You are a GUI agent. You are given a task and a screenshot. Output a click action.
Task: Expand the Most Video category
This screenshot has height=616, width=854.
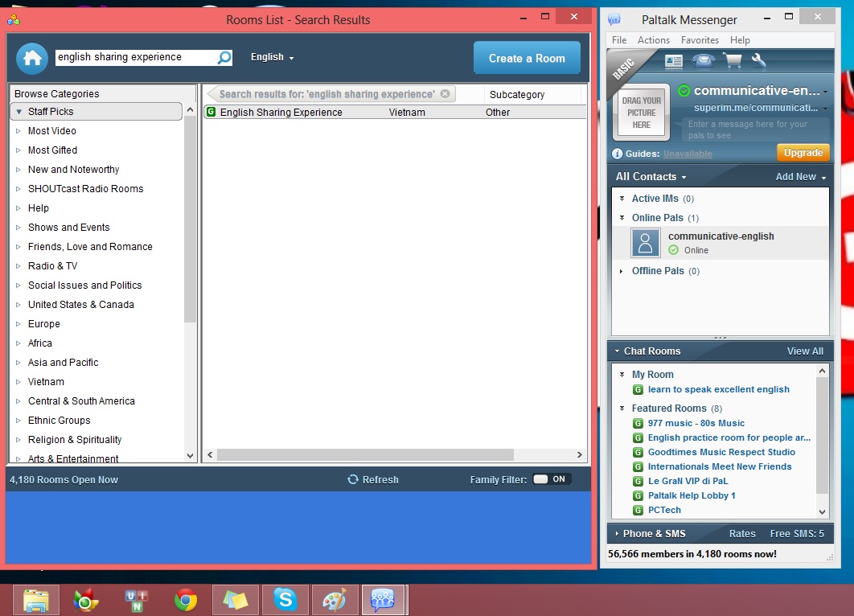pyautogui.click(x=18, y=131)
